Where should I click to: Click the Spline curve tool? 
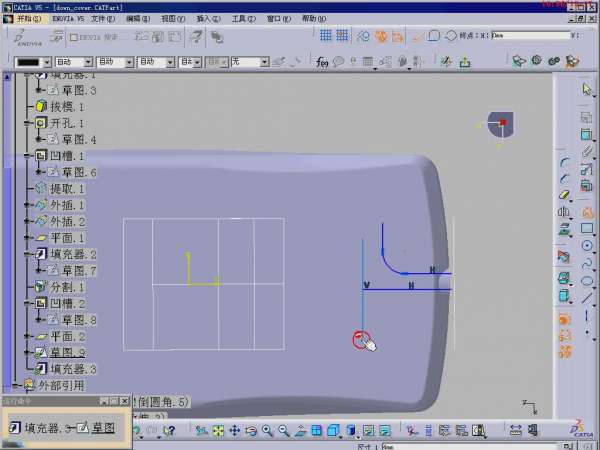click(x=587, y=263)
